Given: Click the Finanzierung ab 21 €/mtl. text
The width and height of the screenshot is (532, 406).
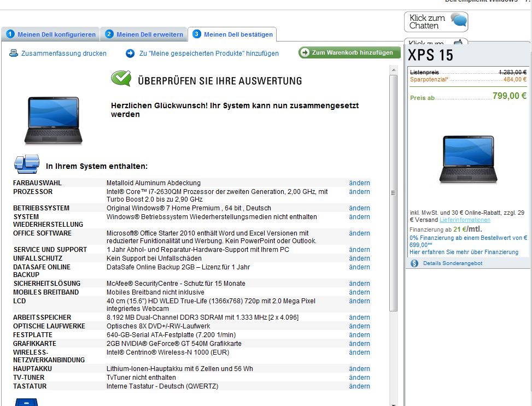Looking at the screenshot, I should [x=446, y=230].
